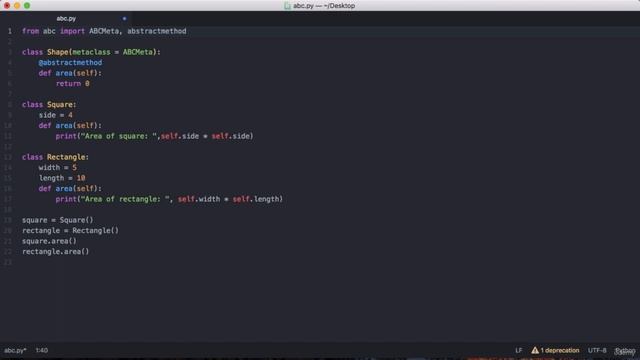Open the UTF-8 encoding selector
Viewport: 640px width, 360px height.
pos(597,350)
